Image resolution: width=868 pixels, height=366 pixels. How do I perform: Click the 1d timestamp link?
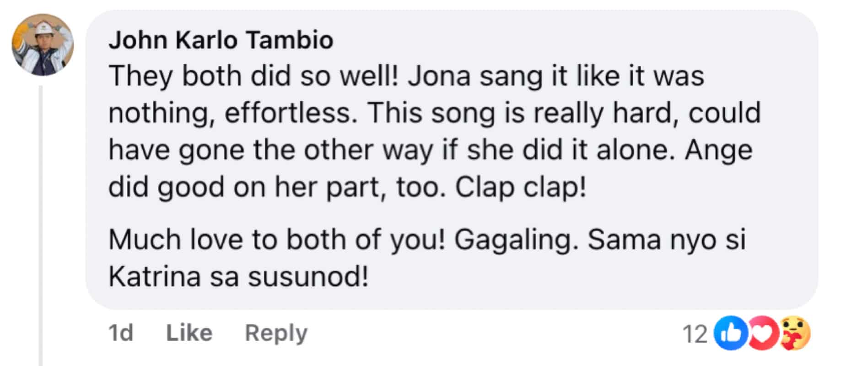(120, 333)
